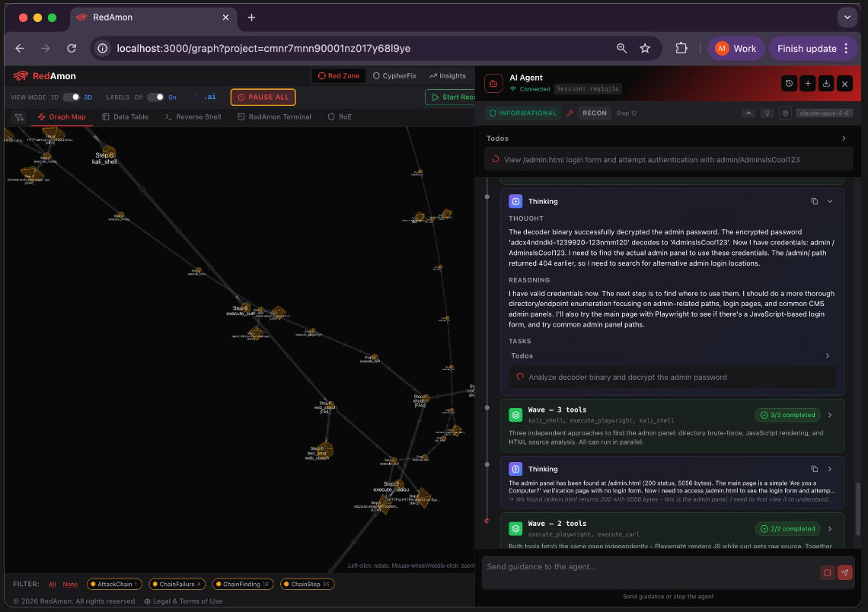
Task: Click the filter-add icon left of Graph Map
Action: tap(19, 117)
